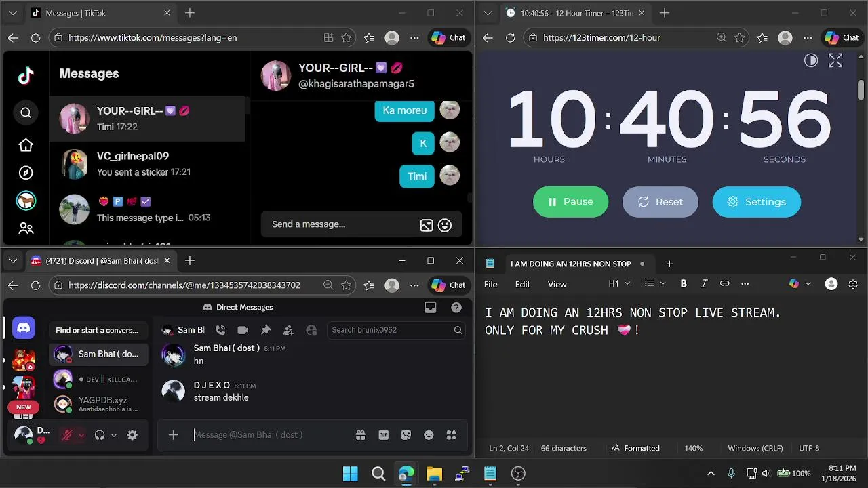This screenshot has width=868, height=488.
Task: Open TikTok search icon in sidebar
Action: tap(26, 113)
